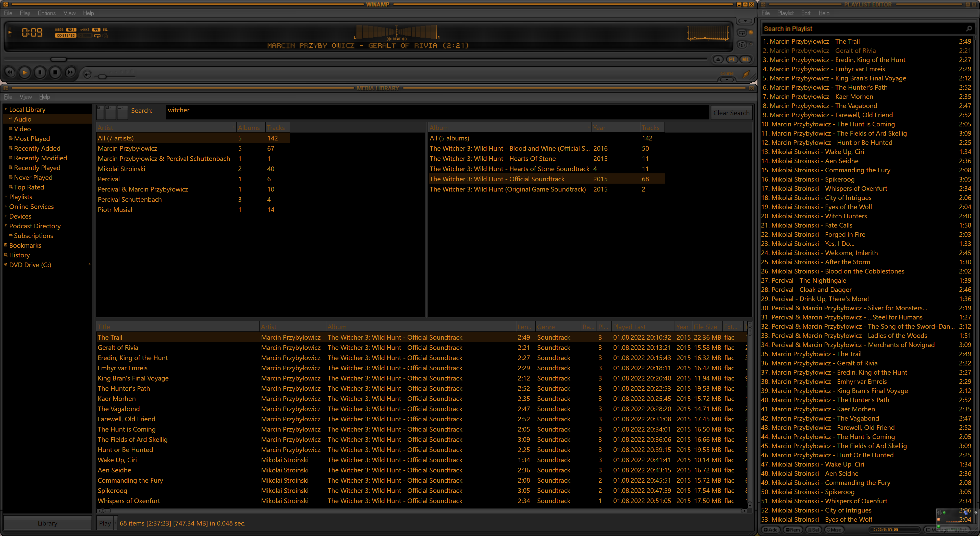This screenshot has width=980, height=536.
Task: Click the seek bar handle
Action: [59, 59]
